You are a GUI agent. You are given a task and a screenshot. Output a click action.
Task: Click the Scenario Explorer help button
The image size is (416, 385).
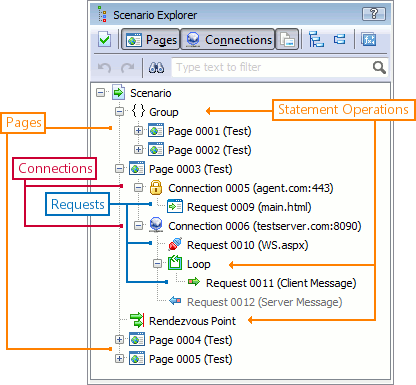coord(374,14)
